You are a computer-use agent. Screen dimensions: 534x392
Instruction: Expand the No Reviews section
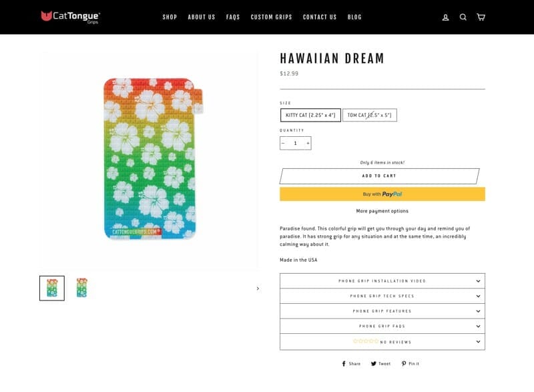coord(382,341)
